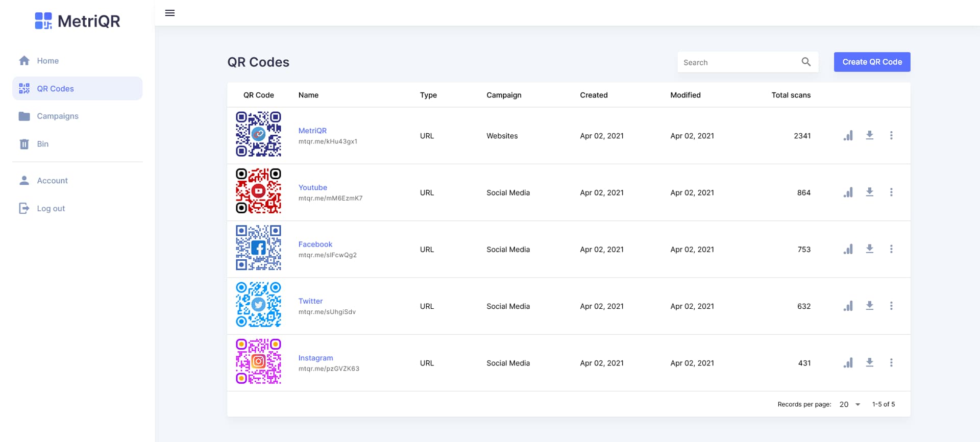This screenshot has height=442, width=980.
Task: Open the Bin section in sidebar
Action: [43, 144]
